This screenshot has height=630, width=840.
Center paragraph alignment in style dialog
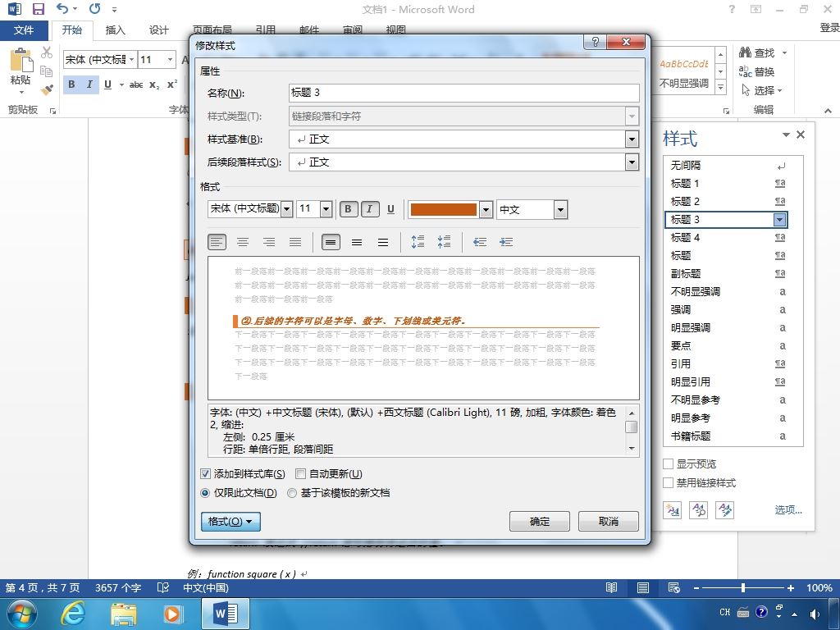[x=243, y=242]
